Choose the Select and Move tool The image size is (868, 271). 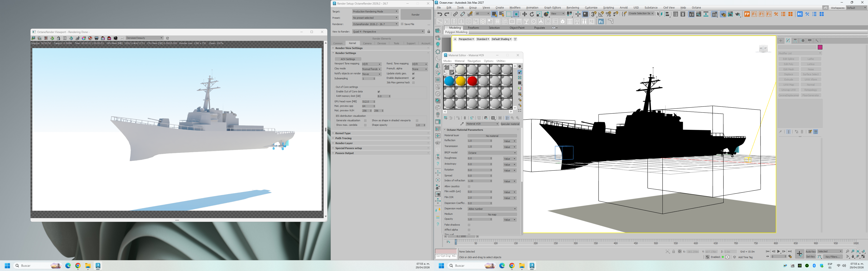pos(525,14)
